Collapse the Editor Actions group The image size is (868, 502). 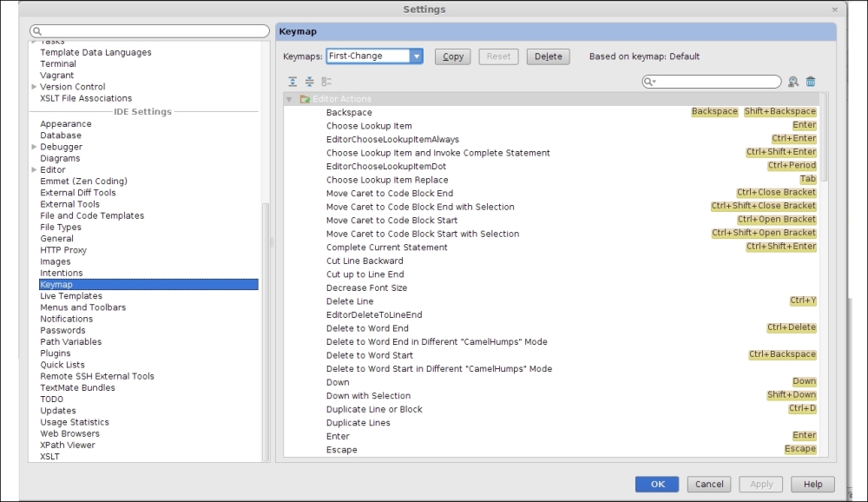tap(289, 99)
